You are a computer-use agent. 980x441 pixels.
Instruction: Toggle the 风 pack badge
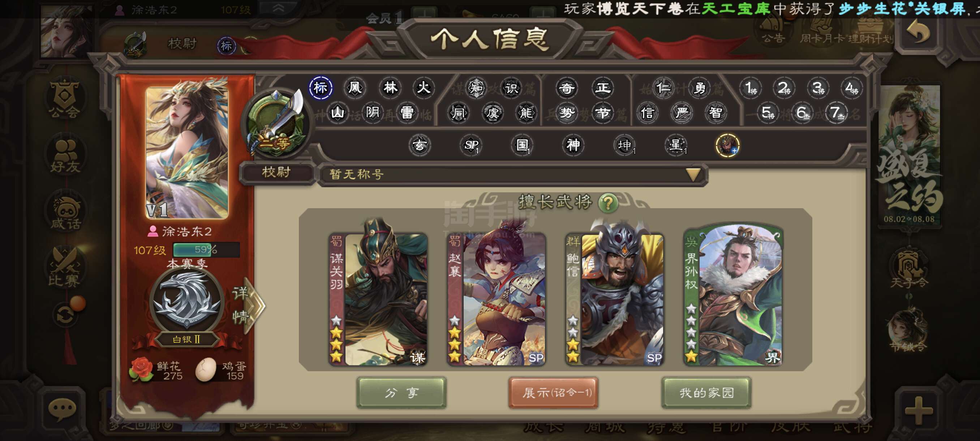tap(354, 88)
